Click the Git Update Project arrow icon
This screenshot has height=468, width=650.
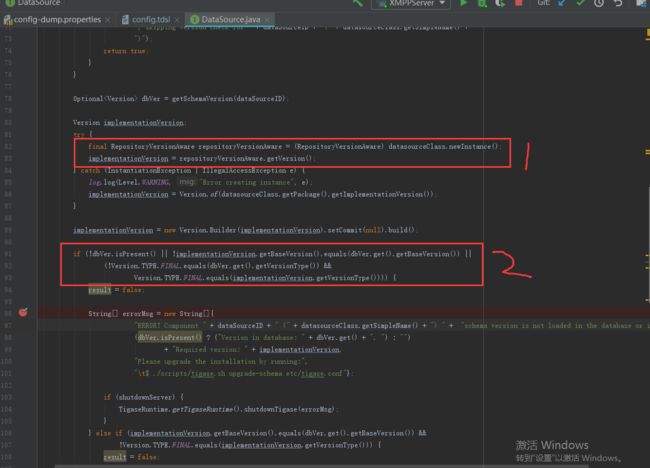coord(562,3)
